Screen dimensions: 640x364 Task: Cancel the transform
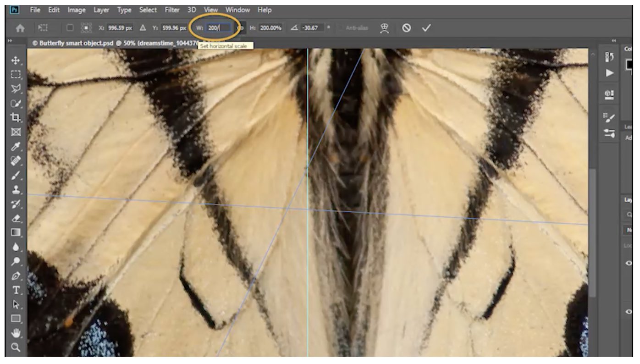pos(406,28)
